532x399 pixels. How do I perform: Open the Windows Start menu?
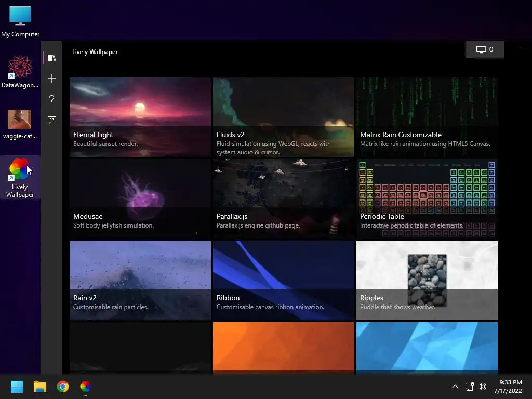17,387
